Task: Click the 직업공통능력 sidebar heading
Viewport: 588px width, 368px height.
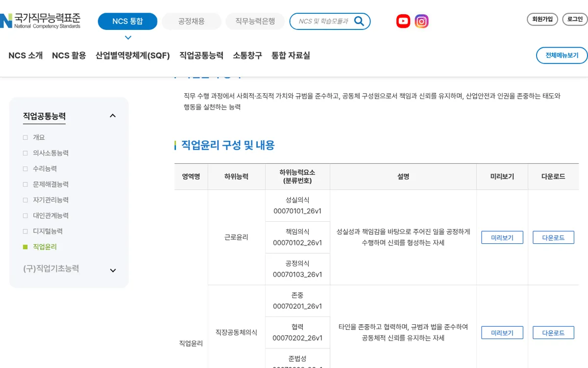Action: tap(44, 116)
